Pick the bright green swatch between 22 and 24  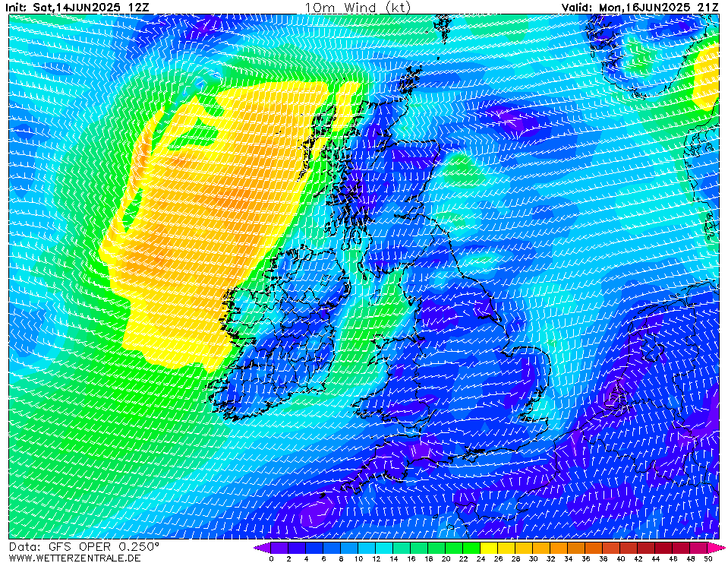pyautogui.click(x=471, y=547)
